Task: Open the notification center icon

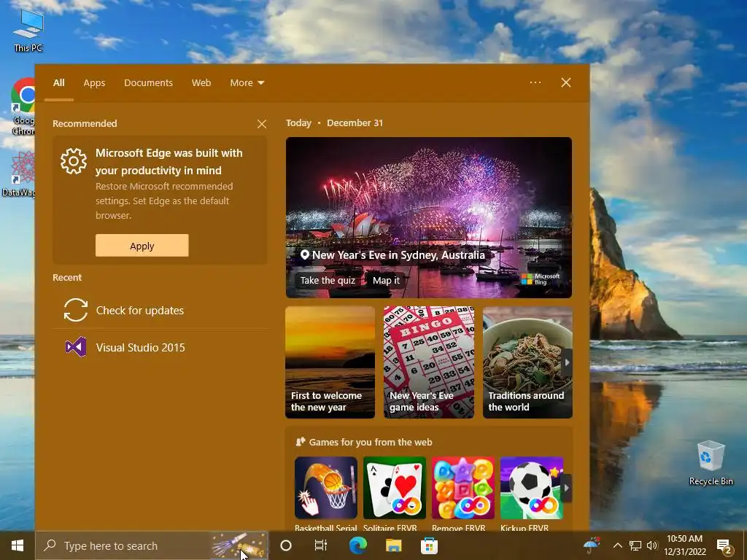Action: tap(724, 546)
